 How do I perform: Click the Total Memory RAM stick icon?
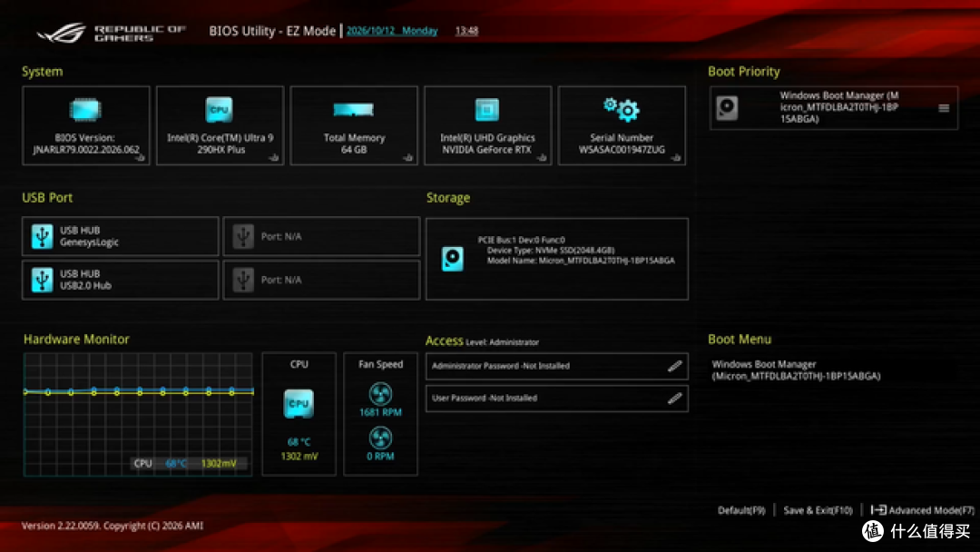click(x=354, y=111)
